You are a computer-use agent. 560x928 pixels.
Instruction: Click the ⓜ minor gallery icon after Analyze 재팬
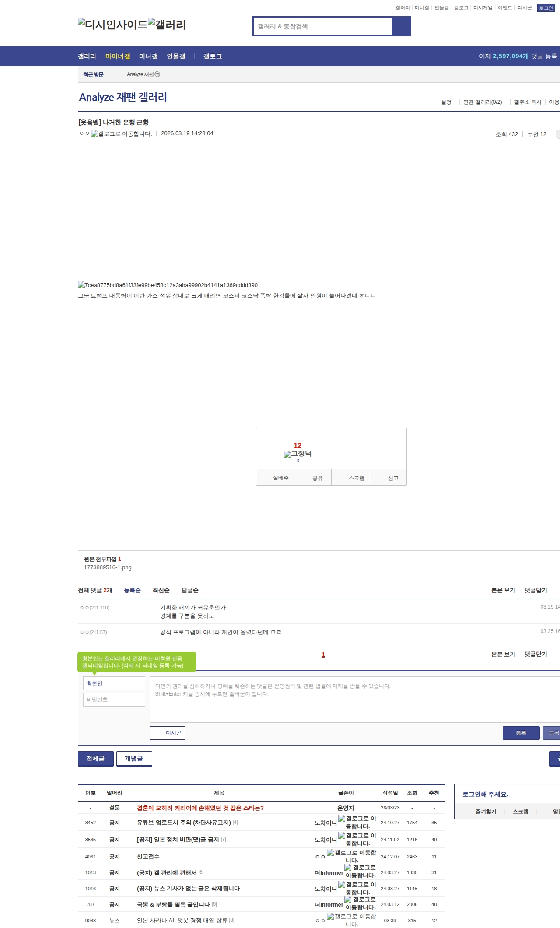(157, 74)
